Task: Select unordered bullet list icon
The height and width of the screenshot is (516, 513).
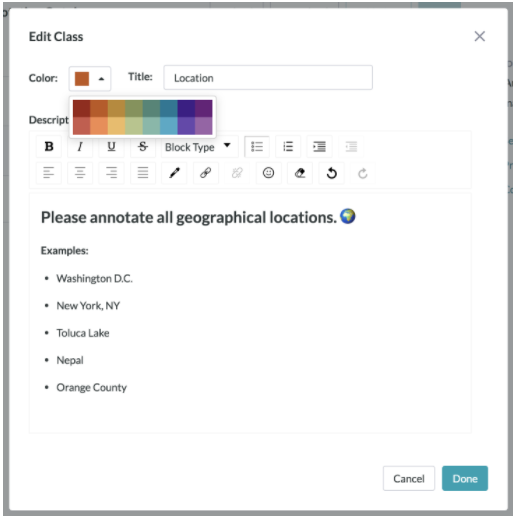Action: [257, 146]
